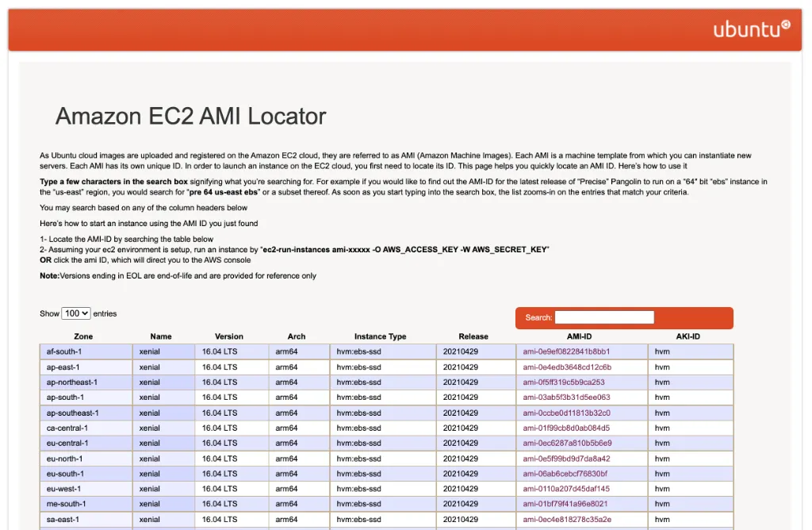Image resolution: width=812 pixels, height=530 pixels.
Task: Open the Show entries dropdown
Action: click(76, 313)
